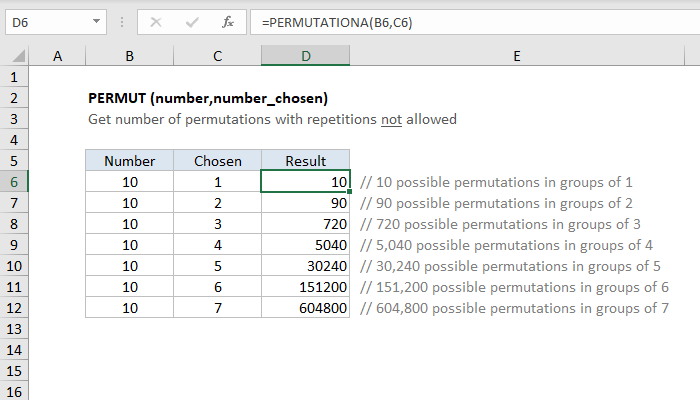Click the 'Number' table header cell
The height and width of the screenshot is (400, 700).
(x=129, y=161)
